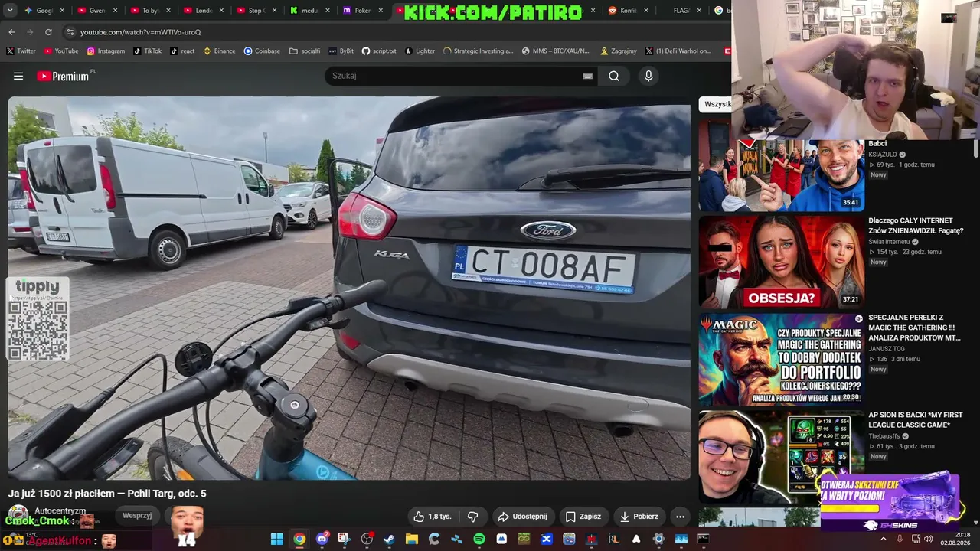Open the script.txt GitHub bookmark
Viewport: 980px width, 551px height.
[x=379, y=51]
